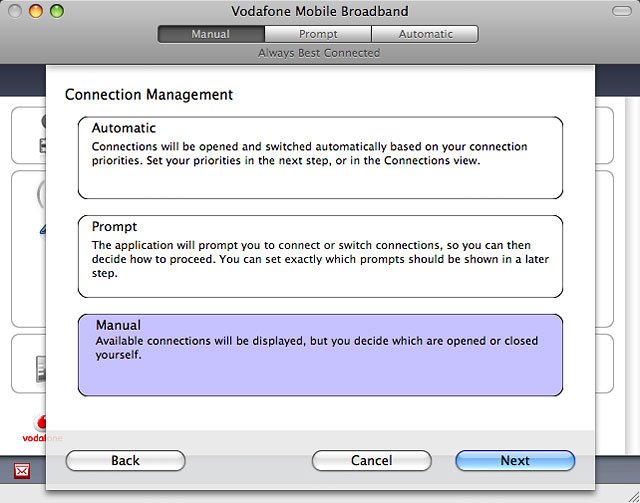Choose the Manual connection management option
The width and height of the screenshot is (640, 503).
pos(320,355)
